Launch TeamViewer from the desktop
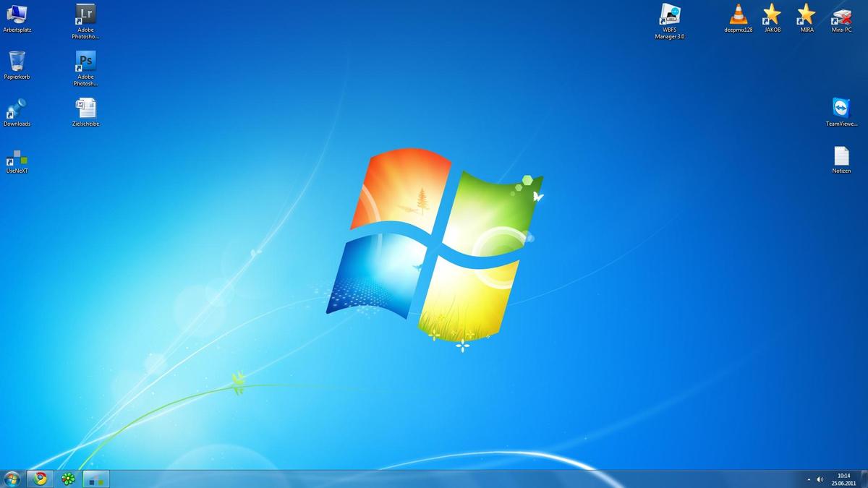The height and width of the screenshot is (488, 868). click(x=841, y=108)
